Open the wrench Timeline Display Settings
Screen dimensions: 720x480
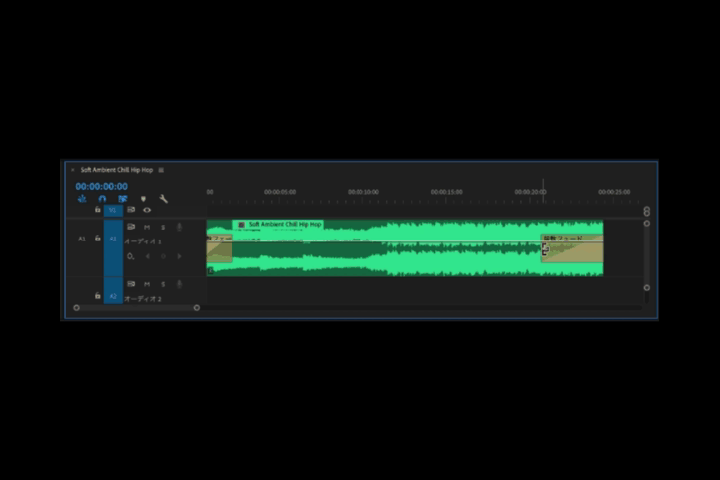coord(163,199)
